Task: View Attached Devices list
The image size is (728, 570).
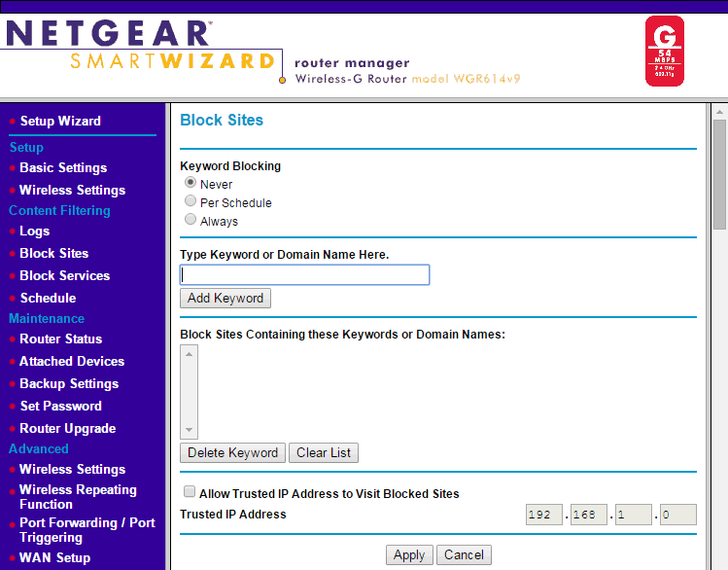Action: point(72,361)
